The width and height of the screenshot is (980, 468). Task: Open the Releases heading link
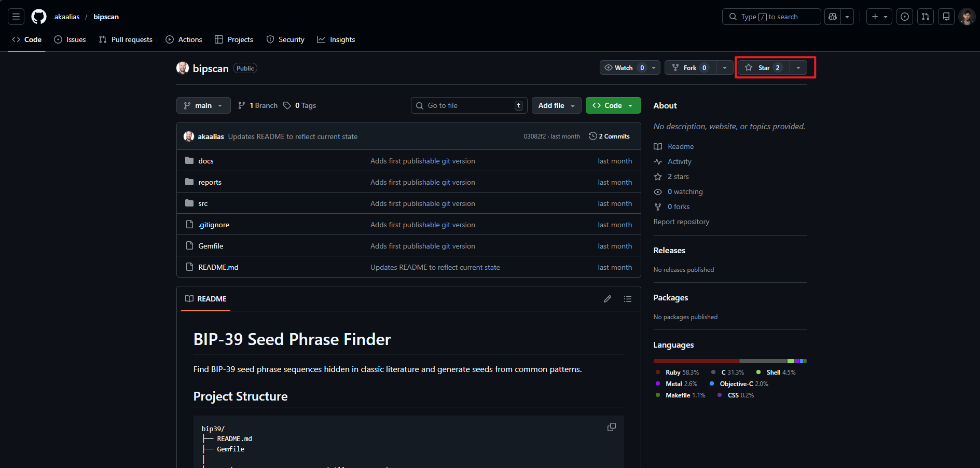click(669, 250)
